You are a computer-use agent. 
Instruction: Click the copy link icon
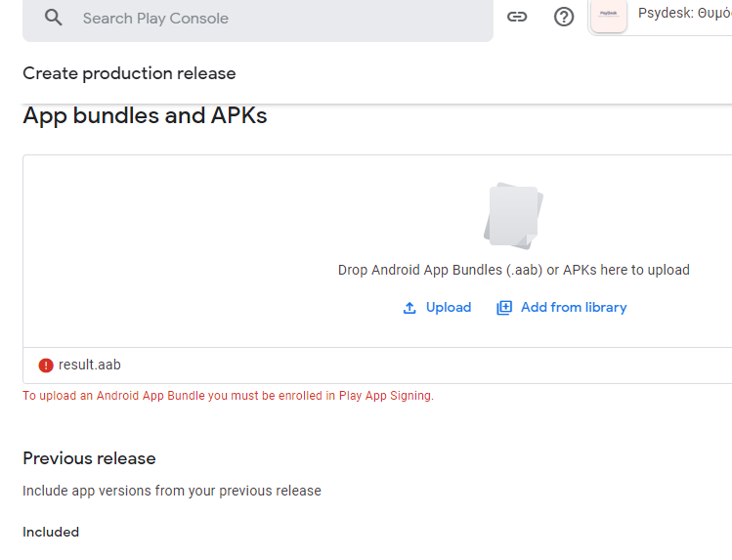click(517, 17)
